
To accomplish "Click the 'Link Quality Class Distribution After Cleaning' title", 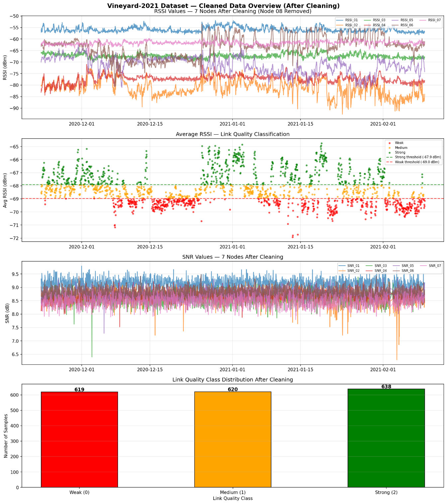I will point(233,380).
